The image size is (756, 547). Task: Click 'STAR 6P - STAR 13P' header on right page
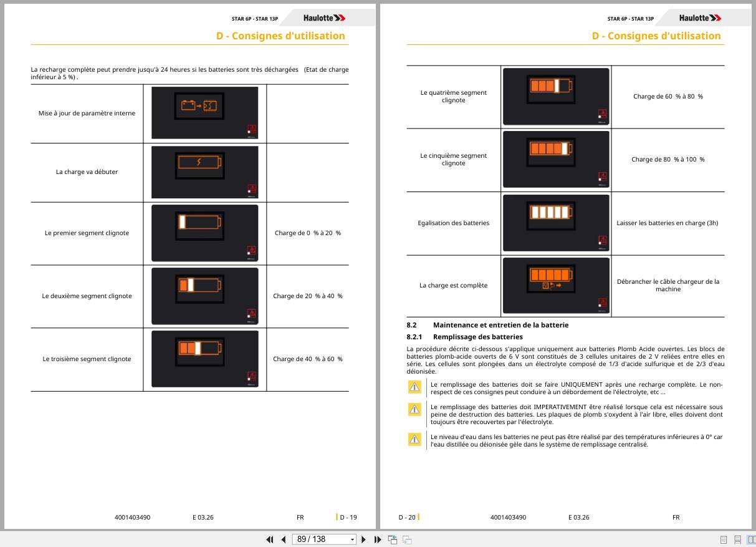tap(631, 19)
